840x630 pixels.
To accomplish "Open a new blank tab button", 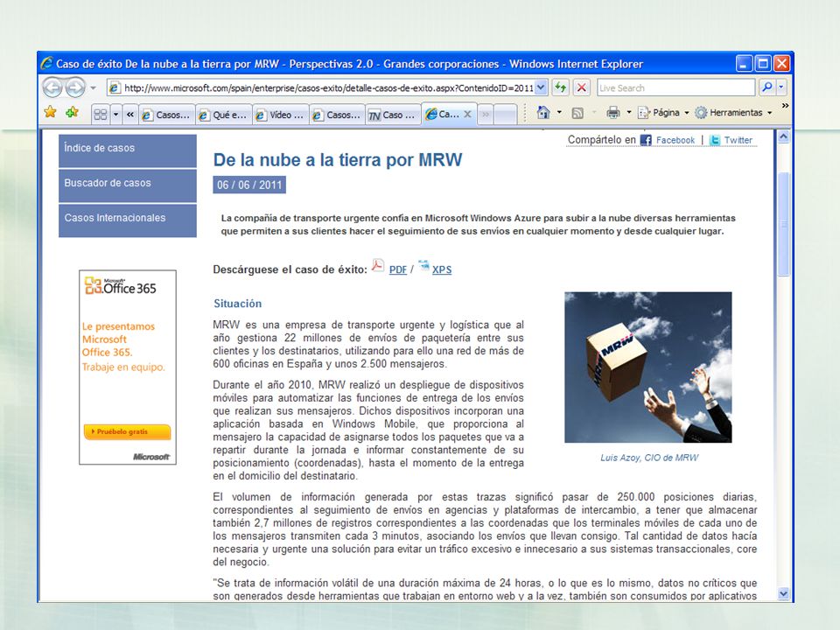I will tap(505, 114).
